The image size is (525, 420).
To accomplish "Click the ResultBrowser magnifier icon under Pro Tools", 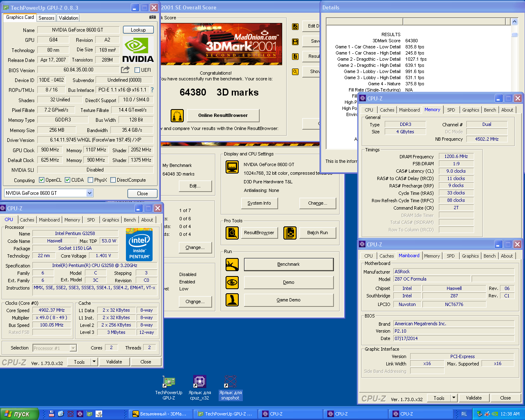I will coord(232,233).
